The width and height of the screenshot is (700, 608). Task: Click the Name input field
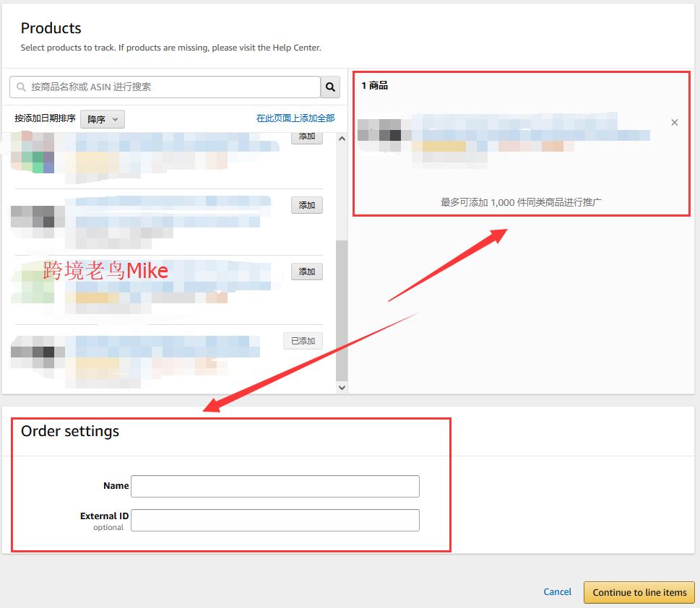point(275,486)
